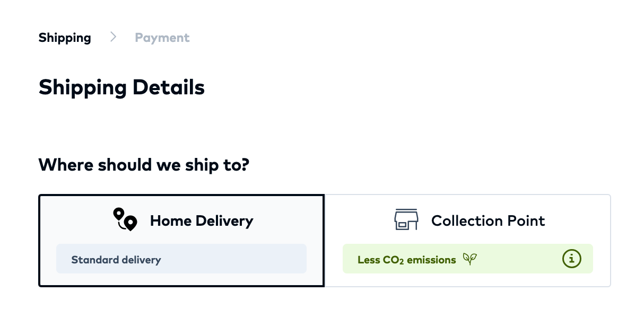Click the 'Where should we ship to?' heading

click(144, 165)
